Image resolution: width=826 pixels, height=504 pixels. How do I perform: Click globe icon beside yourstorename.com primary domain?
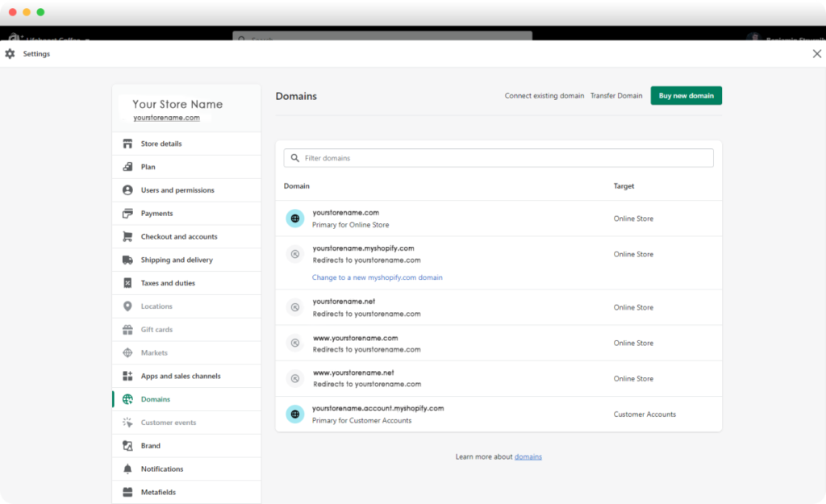(295, 219)
